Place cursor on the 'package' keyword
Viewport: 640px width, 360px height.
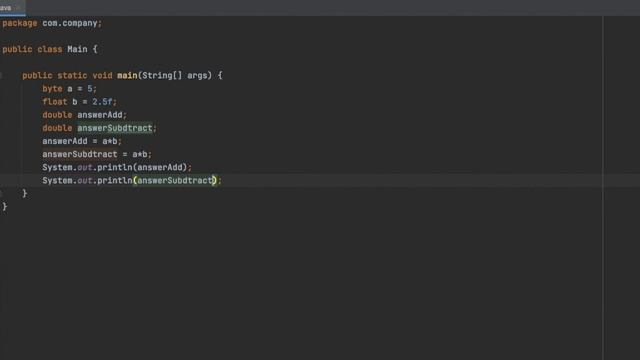point(20,23)
